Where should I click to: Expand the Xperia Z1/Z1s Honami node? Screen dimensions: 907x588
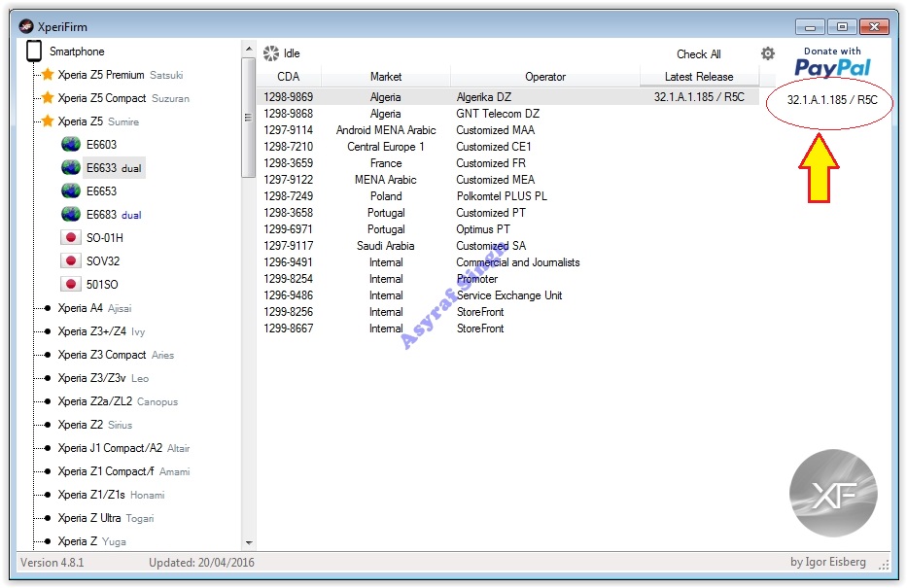click(x=48, y=495)
